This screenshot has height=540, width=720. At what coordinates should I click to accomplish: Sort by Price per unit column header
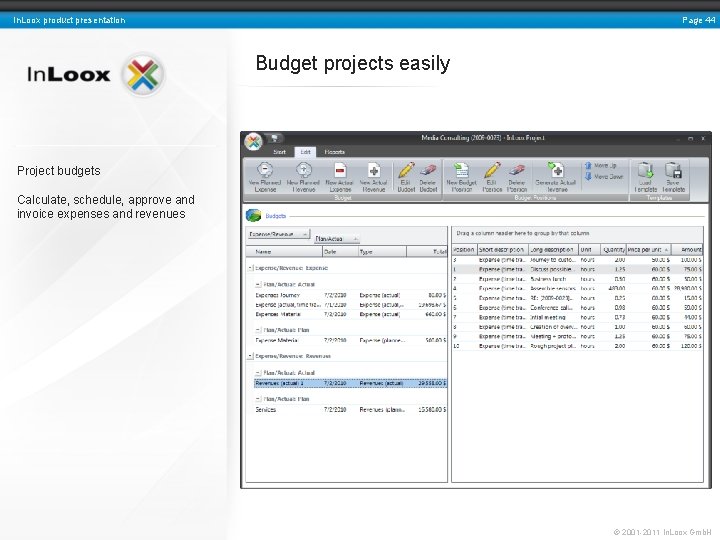[648, 250]
